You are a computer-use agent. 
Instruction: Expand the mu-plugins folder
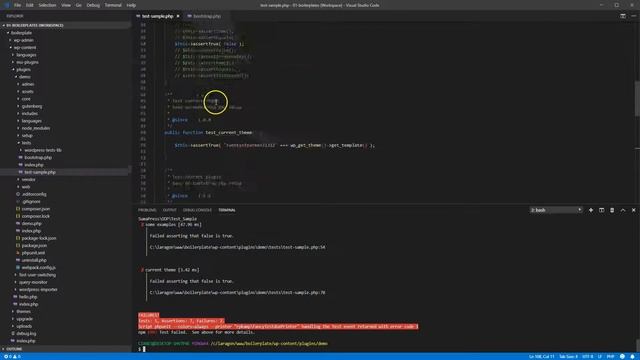click(x=27, y=62)
